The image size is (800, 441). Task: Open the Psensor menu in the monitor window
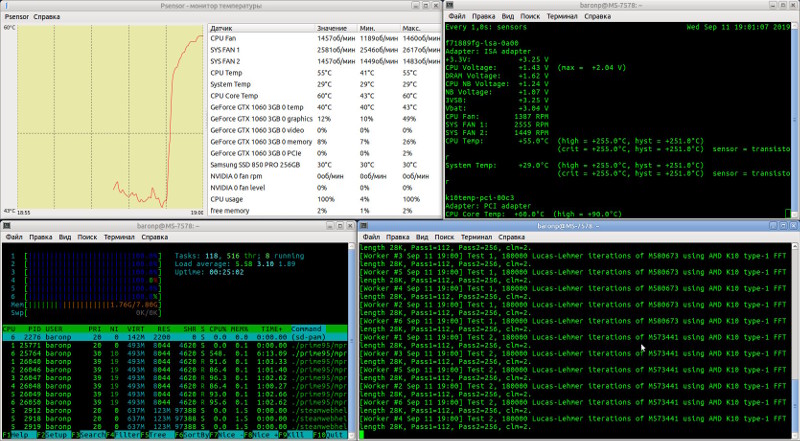(x=15, y=17)
